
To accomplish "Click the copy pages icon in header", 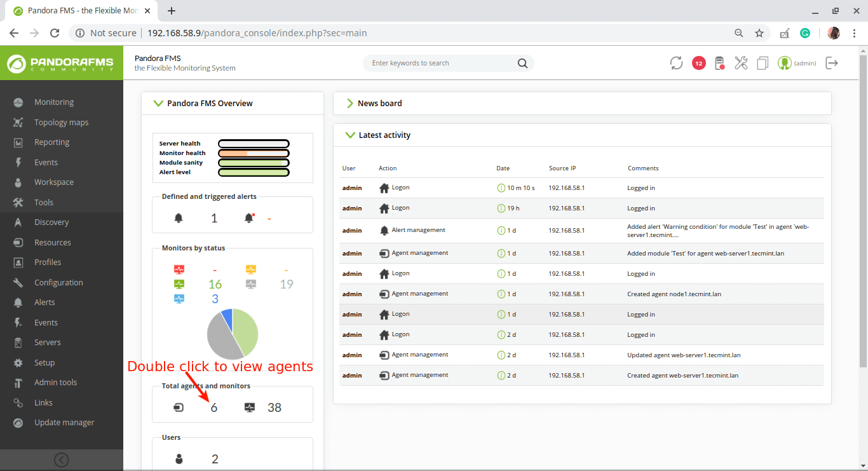I will click(763, 63).
